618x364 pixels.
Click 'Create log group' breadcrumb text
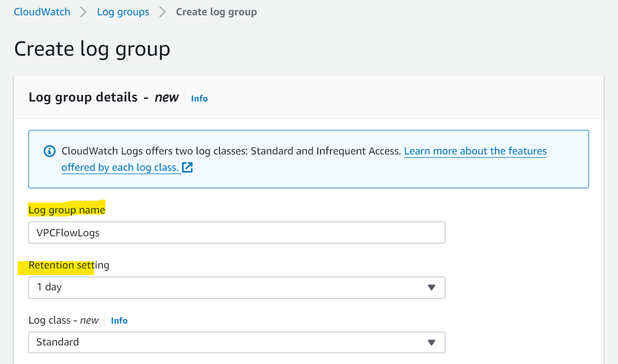[x=216, y=12]
